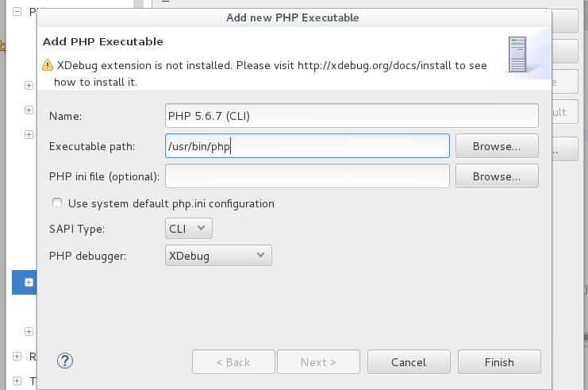
Task: Open the SAPI Type dropdown
Action: click(x=189, y=229)
